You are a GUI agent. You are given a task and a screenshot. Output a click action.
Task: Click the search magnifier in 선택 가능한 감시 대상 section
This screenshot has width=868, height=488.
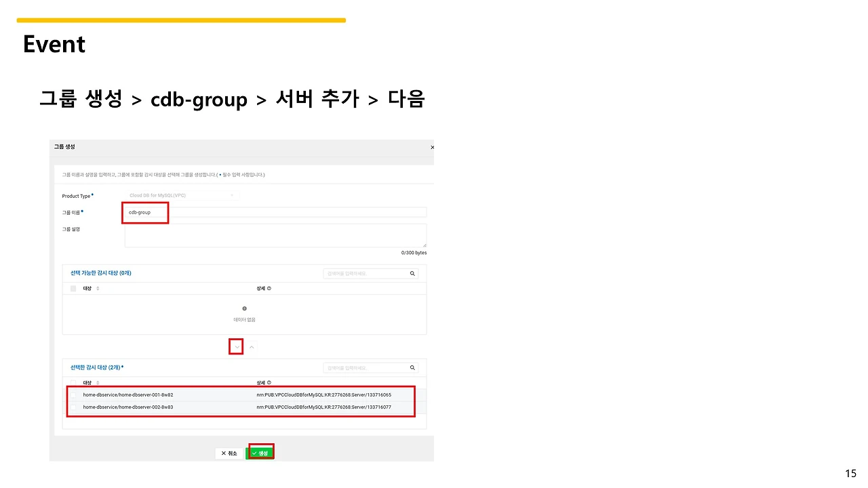pyautogui.click(x=412, y=273)
